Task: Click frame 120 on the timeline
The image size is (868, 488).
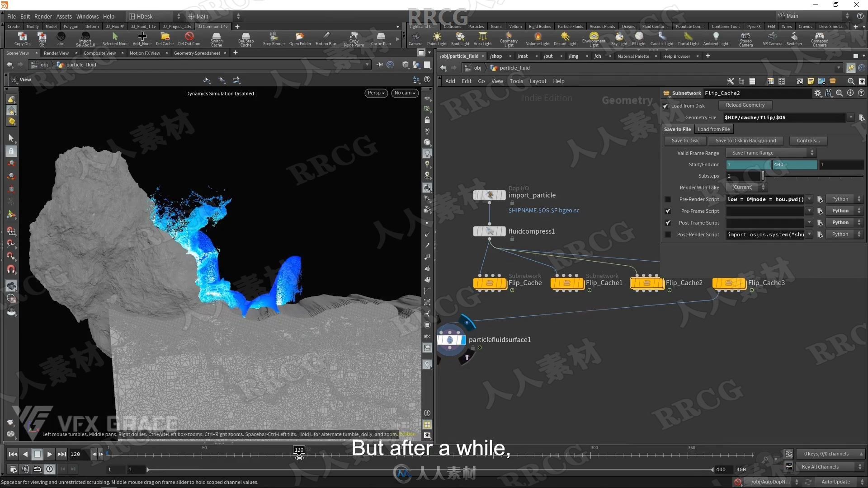Action: click(298, 454)
